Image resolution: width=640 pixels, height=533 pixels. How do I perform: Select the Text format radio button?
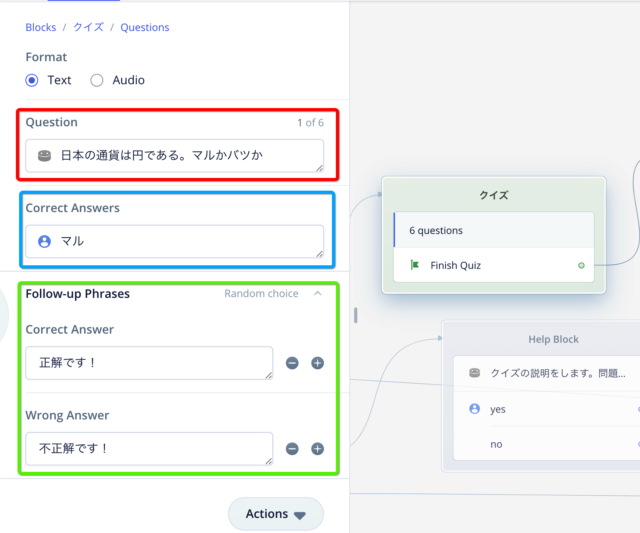(x=32, y=80)
